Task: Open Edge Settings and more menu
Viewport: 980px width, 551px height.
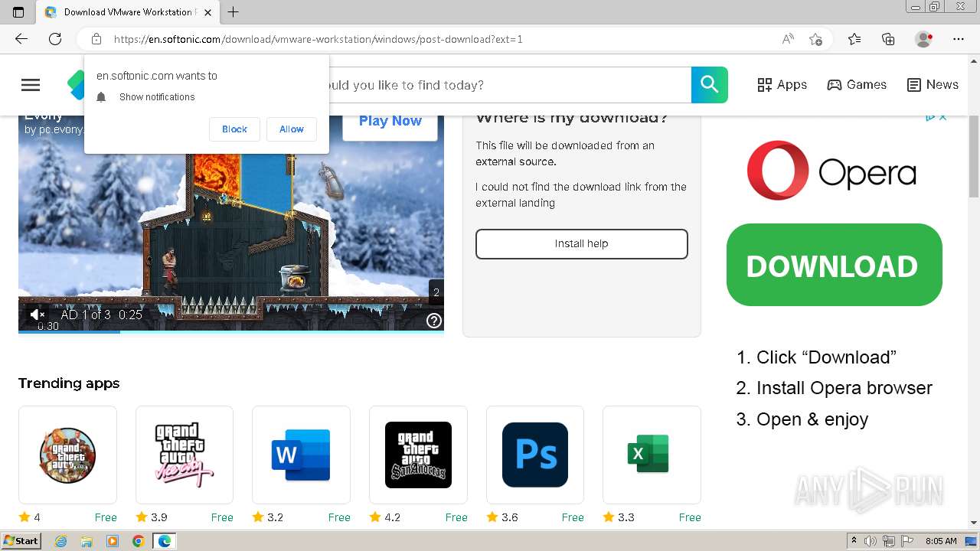Action: pos(959,39)
